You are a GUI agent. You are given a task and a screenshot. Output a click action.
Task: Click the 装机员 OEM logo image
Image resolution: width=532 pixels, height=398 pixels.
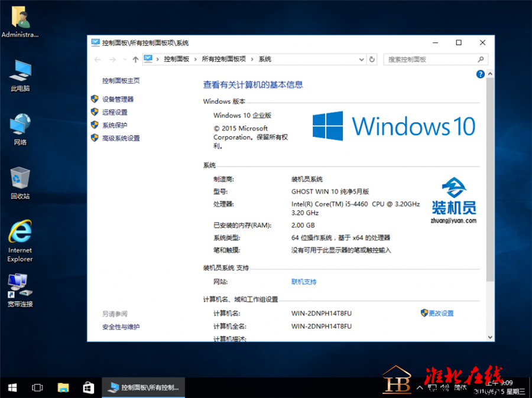(453, 200)
